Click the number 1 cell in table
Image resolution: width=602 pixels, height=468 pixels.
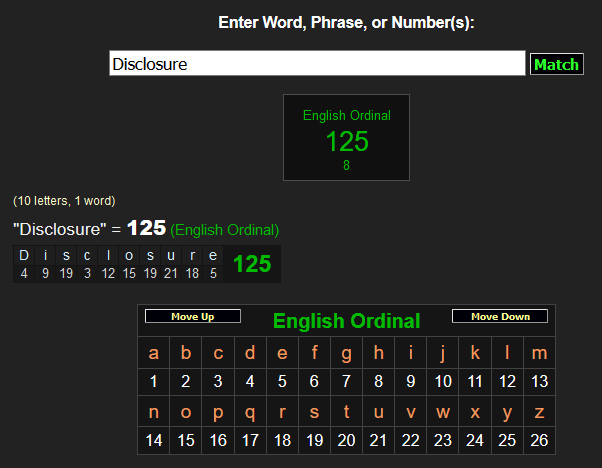point(153,381)
